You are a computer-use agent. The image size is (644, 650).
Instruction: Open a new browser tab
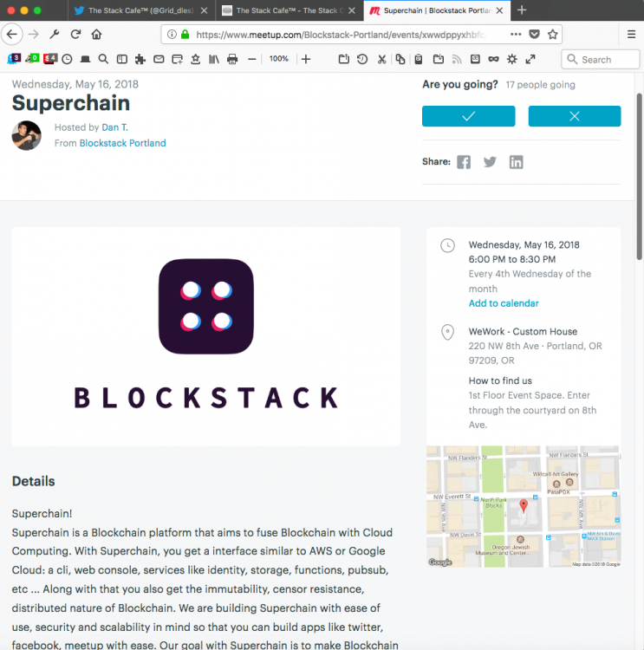(x=522, y=10)
